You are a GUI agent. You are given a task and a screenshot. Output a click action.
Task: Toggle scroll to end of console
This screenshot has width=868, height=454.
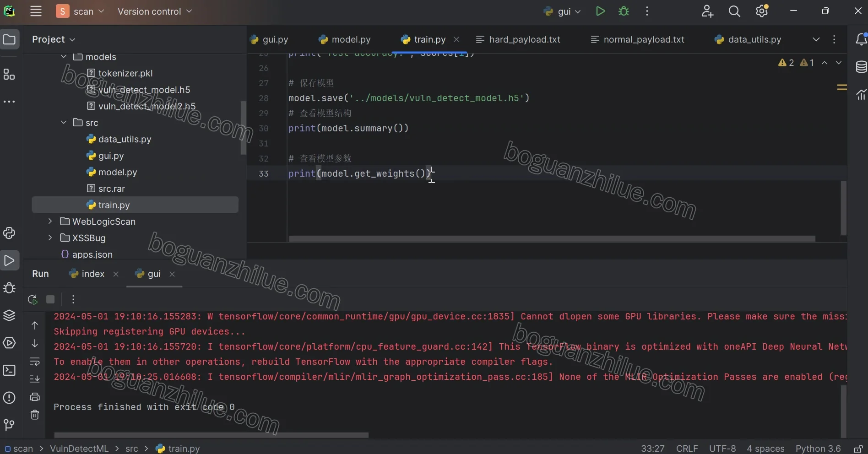35,379
